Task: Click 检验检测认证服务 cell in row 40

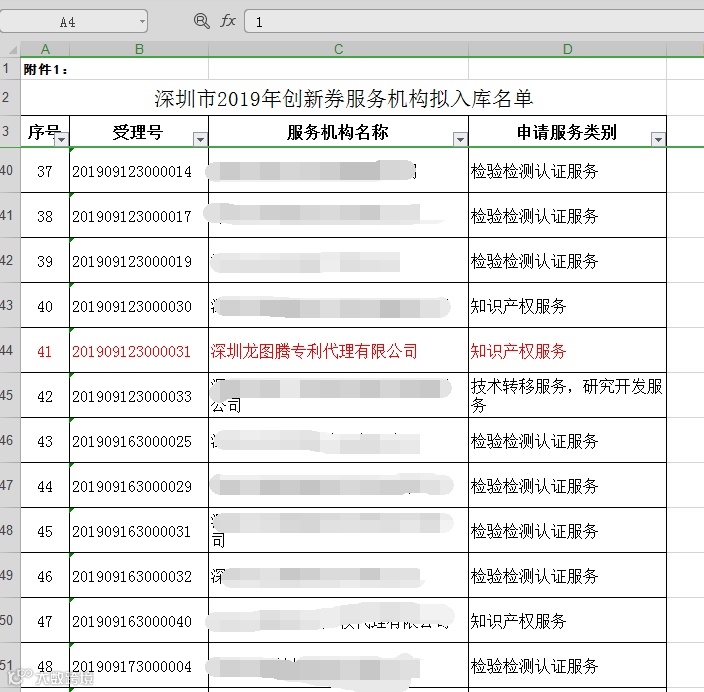Action: (568, 171)
